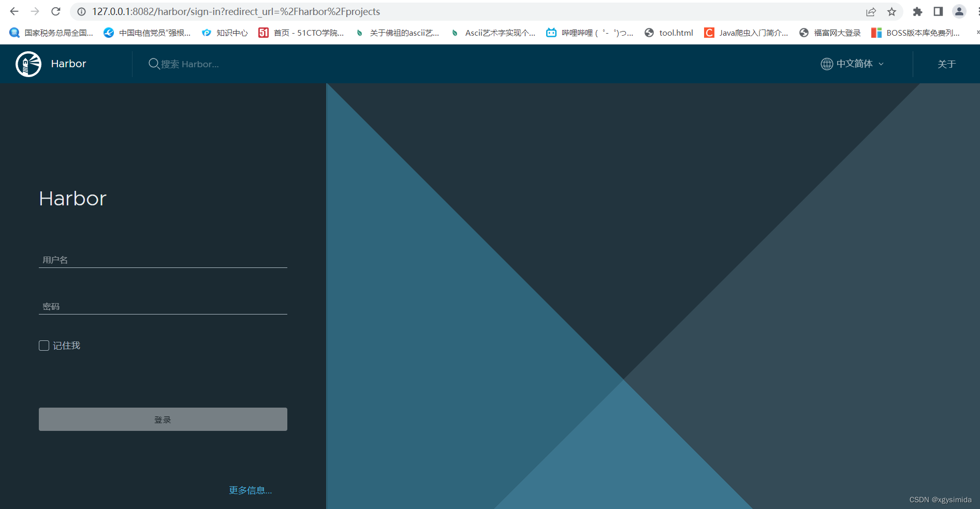Click the magnifier icon in Harbor search bar

pos(153,64)
